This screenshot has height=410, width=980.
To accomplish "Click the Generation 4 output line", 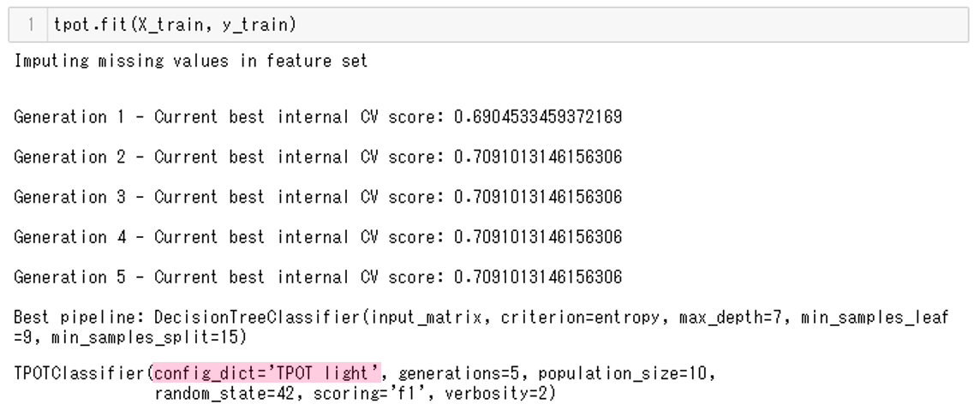I will tap(317, 237).
